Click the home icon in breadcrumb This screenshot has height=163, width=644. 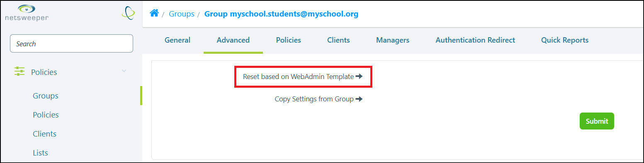[154, 14]
